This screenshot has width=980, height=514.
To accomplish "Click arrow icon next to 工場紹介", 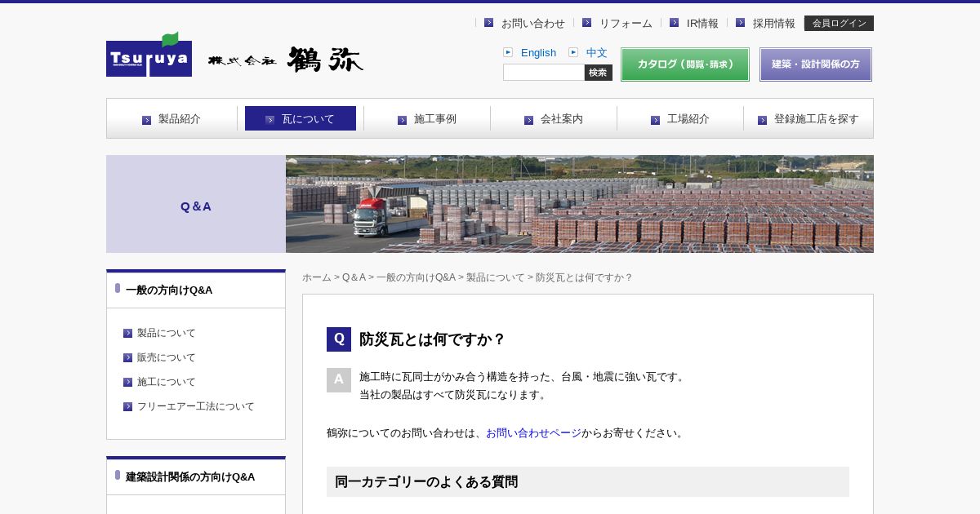I will [656, 120].
